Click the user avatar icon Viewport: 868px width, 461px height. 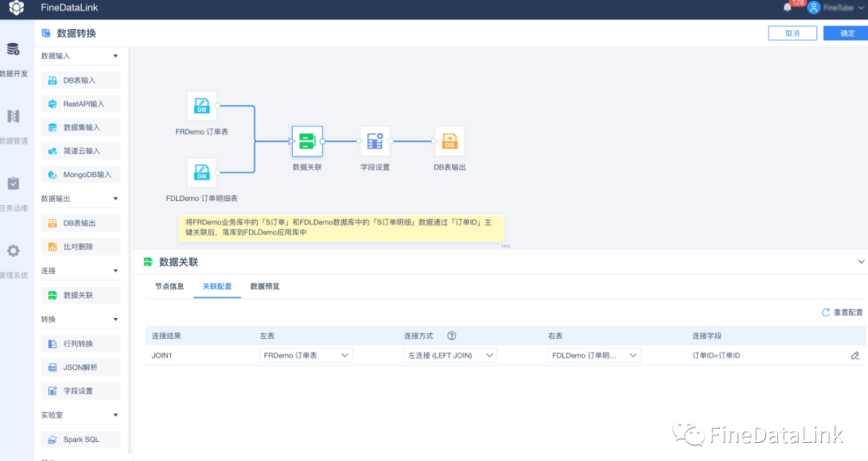pyautogui.click(x=813, y=8)
